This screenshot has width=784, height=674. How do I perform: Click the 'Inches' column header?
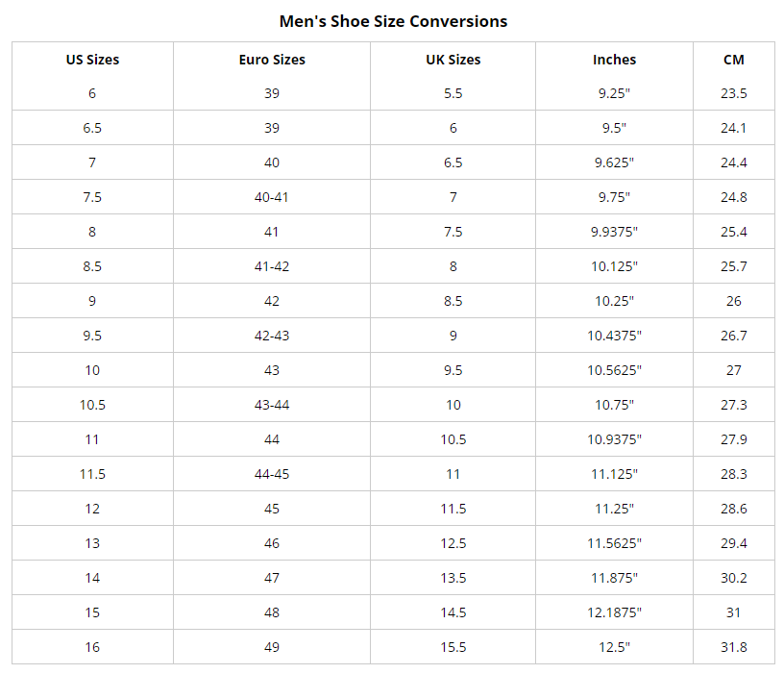click(x=614, y=60)
